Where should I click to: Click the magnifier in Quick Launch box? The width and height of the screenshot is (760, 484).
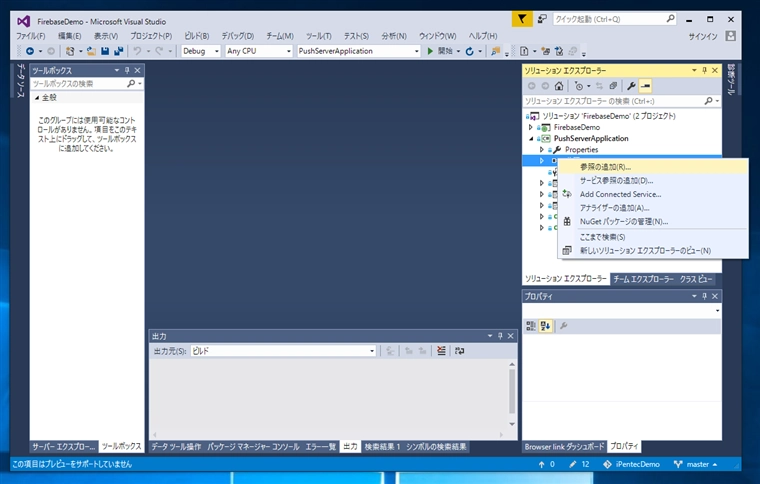tap(670, 19)
